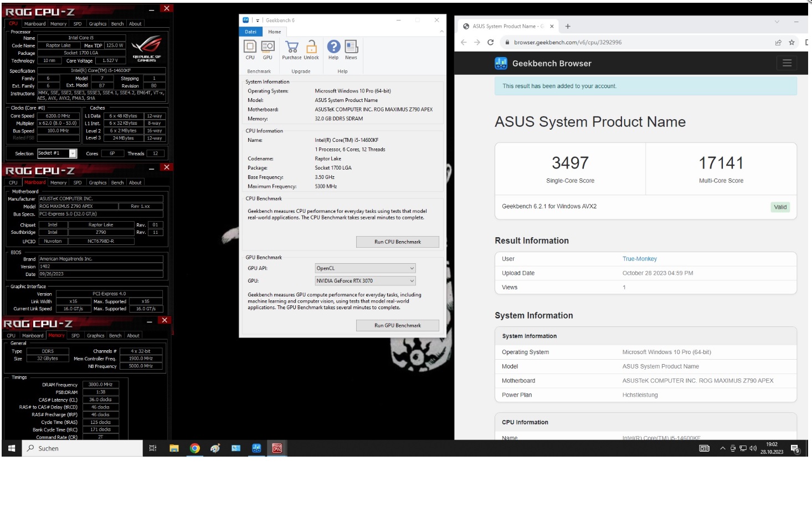Show hidden system tray icons
812x527 pixels.
pyautogui.click(x=722, y=448)
